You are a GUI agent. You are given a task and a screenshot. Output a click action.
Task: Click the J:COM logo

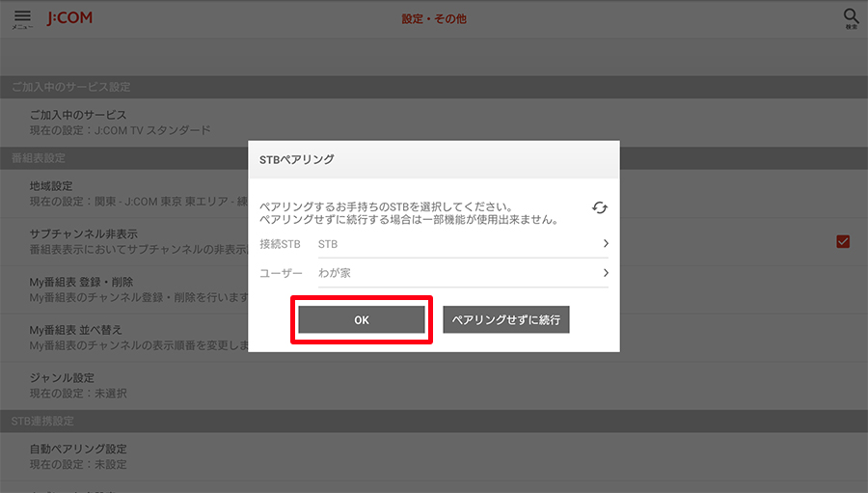pos(69,18)
